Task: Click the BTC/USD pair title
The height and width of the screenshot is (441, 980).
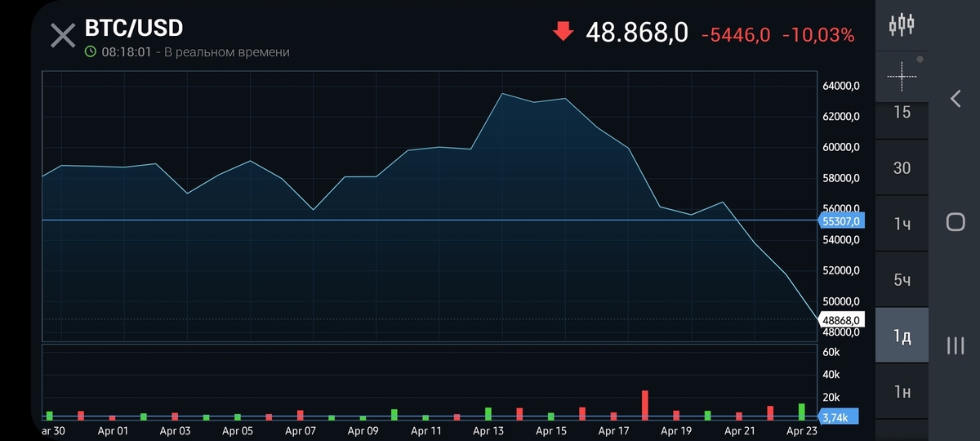Action: 134,28
